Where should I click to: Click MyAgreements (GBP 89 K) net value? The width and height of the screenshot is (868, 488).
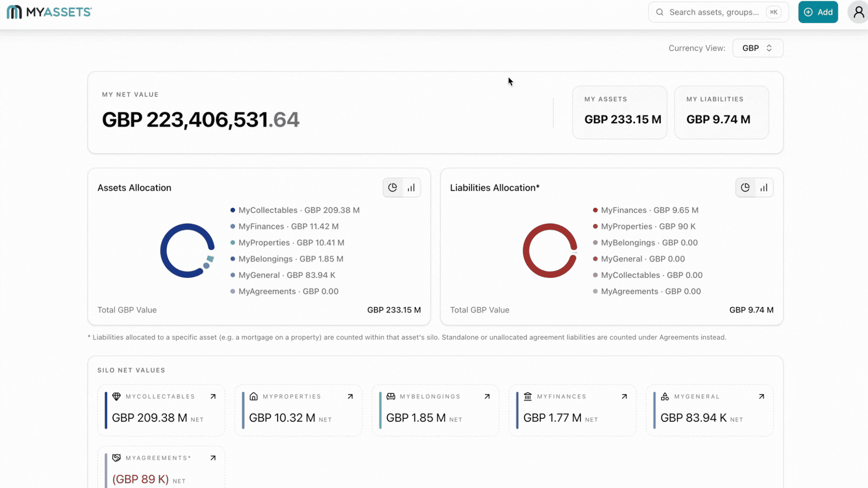[x=141, y=479]
